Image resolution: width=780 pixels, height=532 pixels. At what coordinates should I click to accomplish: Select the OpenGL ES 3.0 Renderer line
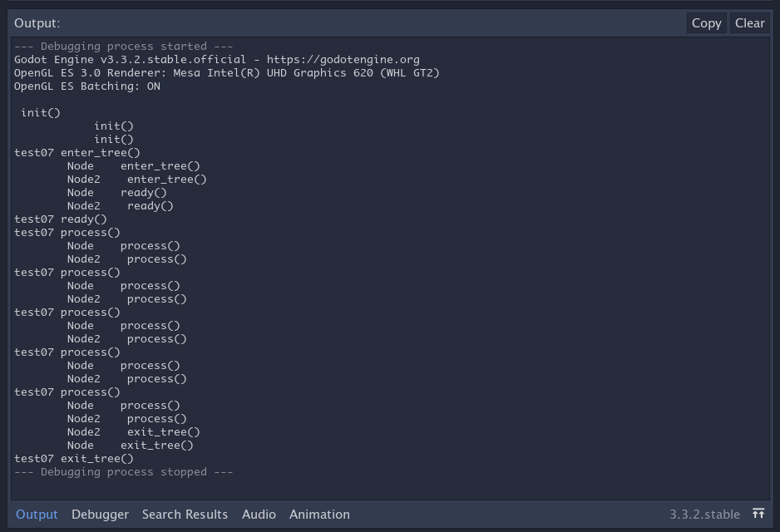click(191, 72)
